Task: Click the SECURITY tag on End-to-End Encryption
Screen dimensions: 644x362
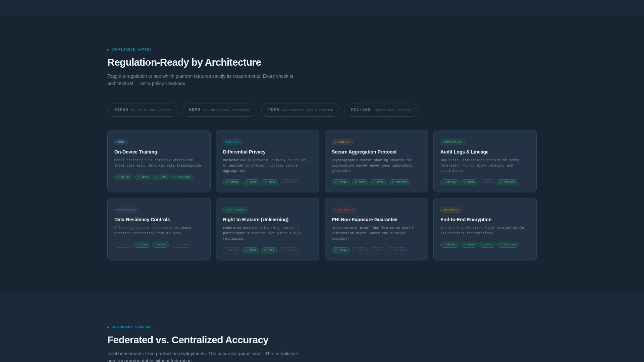Action: click(x=451, y=210)
